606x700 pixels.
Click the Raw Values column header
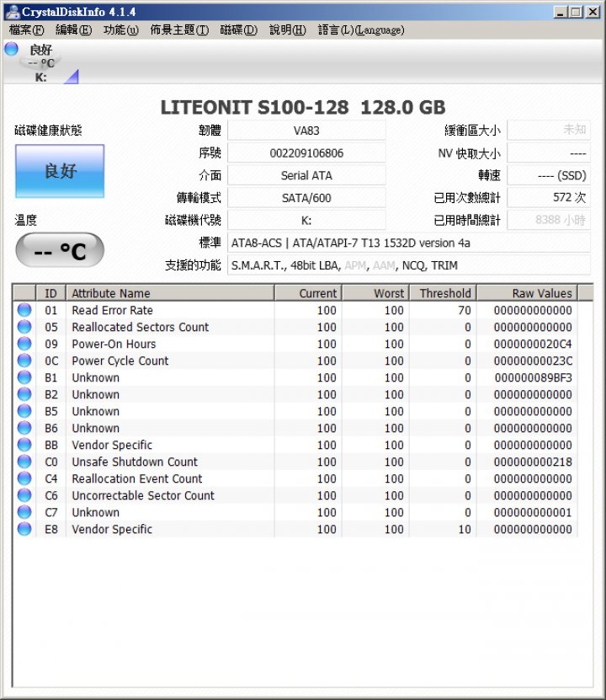tap(528, 293)
